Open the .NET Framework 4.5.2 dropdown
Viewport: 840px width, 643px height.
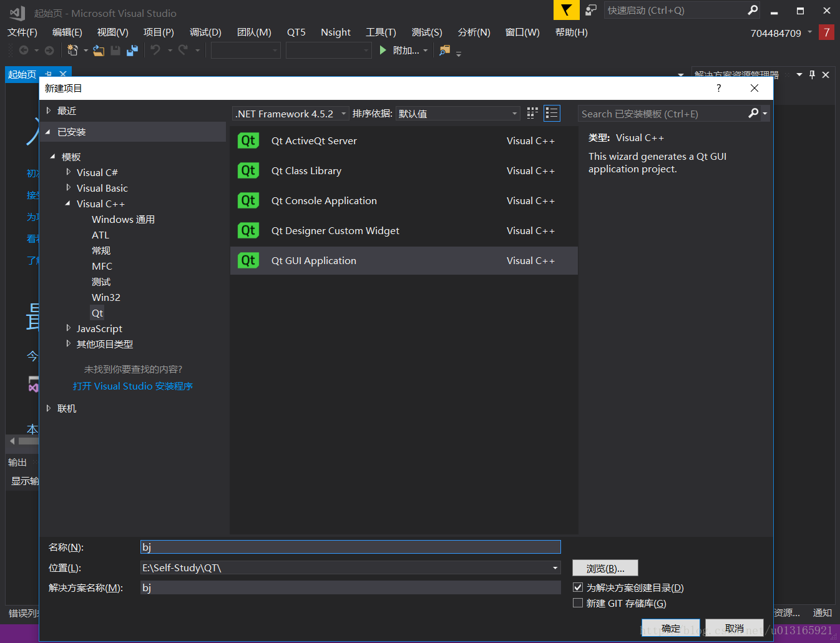pyautogui.click(x=291, y=114)
